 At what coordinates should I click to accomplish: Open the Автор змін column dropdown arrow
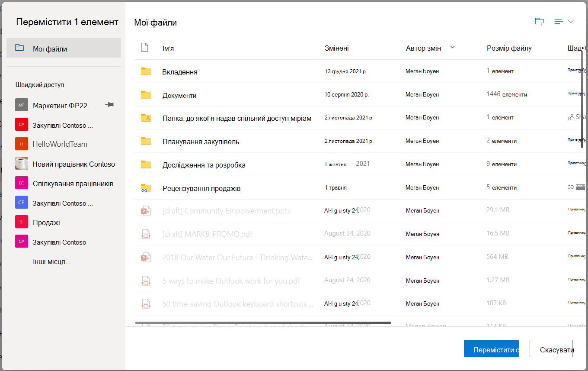[453, 47]
